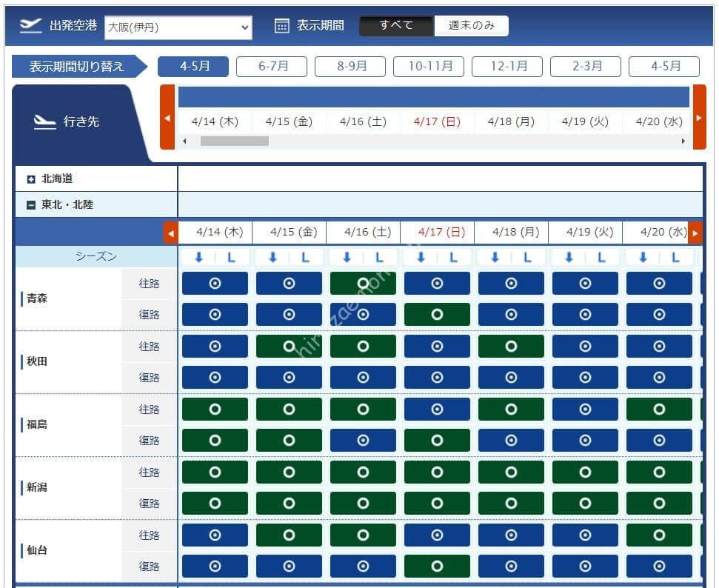
Task: Click the 4/14 season L icon
Action: [x=231, y=257]
